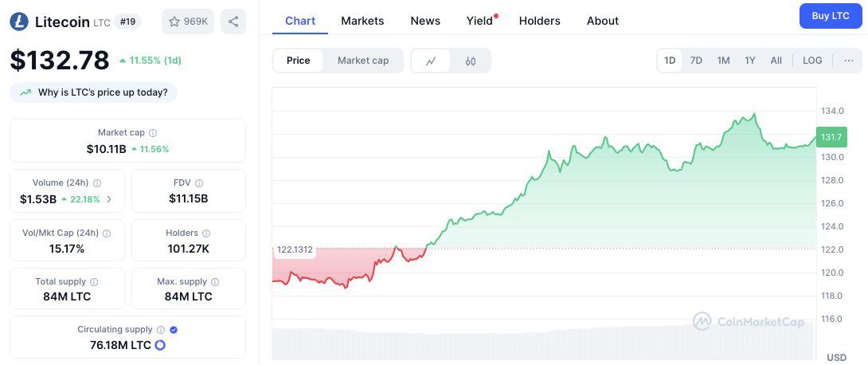The height and width of the screenshot is (365, 868).
Task: Click the 15.17% Vol/Mkt Cap value
Action: pos(65,249)
